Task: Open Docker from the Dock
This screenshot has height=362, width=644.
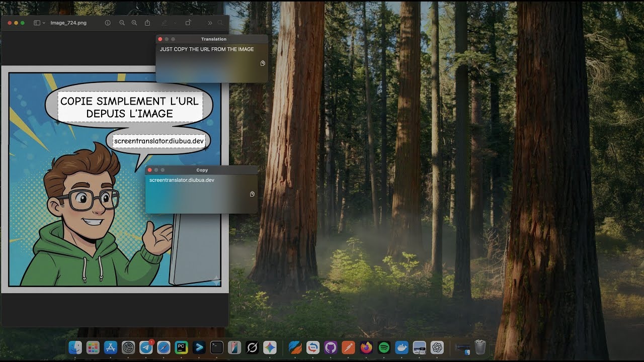Action: tap(400, 347)
